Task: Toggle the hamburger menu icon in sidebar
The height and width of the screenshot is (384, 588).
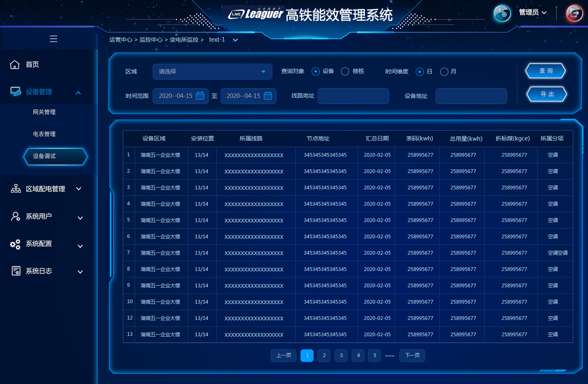Action: pos(53,39)
